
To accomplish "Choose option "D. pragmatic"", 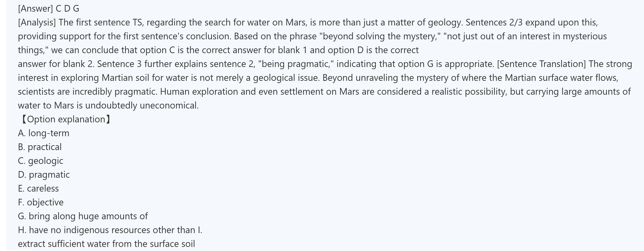I will click(44, 174).
